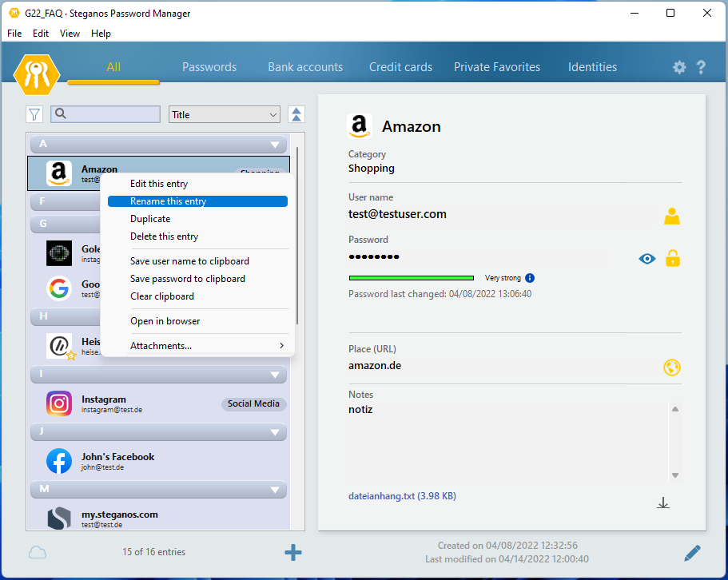728x580 pixels.
Task: Switch to the Credit cards tab
Action: click(400, 67)
